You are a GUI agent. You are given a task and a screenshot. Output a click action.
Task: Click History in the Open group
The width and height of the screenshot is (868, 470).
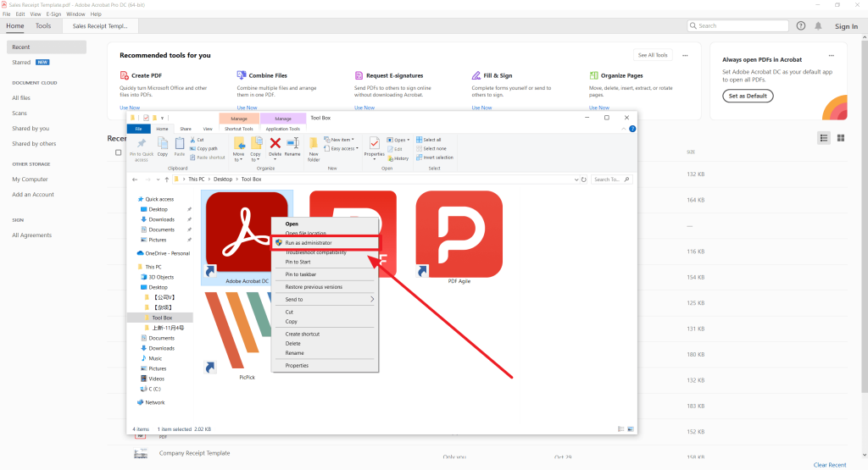pos(398,158)
